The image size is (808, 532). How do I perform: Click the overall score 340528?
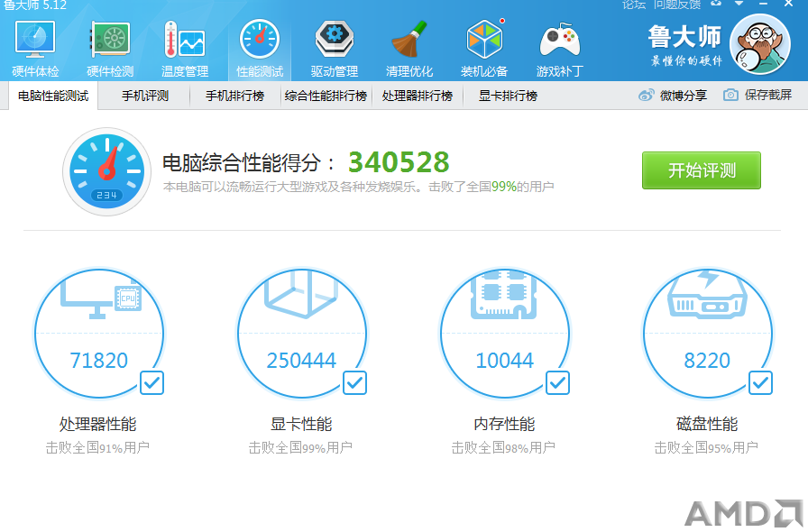pyautogui.click(x=399, y=162)
